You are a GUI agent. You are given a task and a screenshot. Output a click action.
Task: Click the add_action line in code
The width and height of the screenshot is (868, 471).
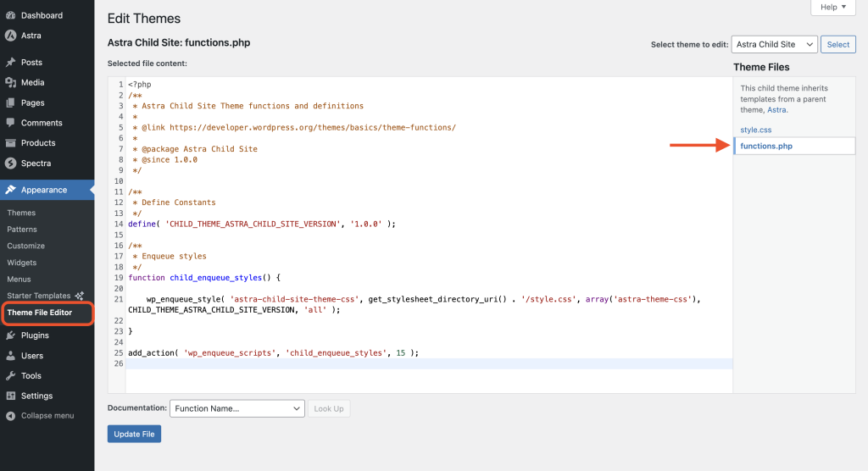tap(274, 353)
